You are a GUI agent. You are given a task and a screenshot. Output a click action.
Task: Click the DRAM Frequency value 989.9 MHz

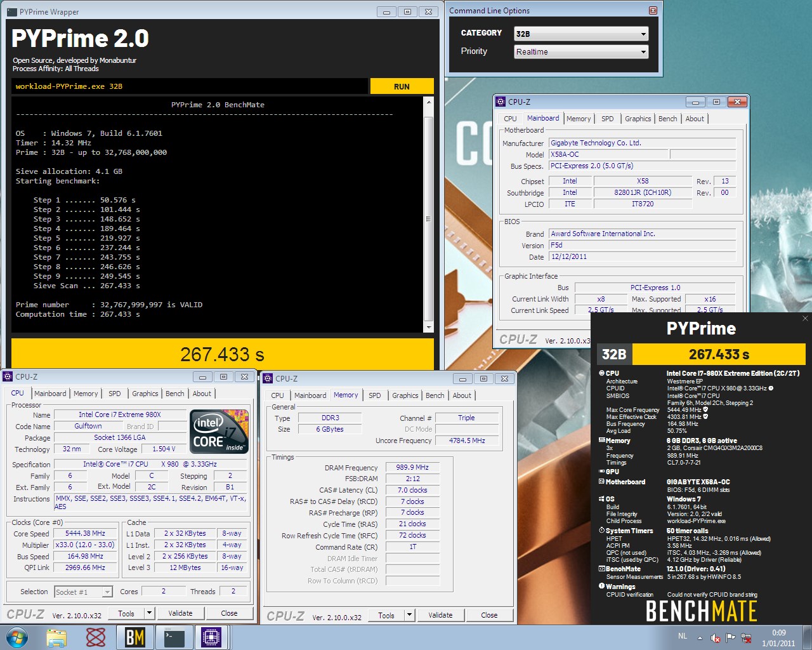click(x=412, y=467)
